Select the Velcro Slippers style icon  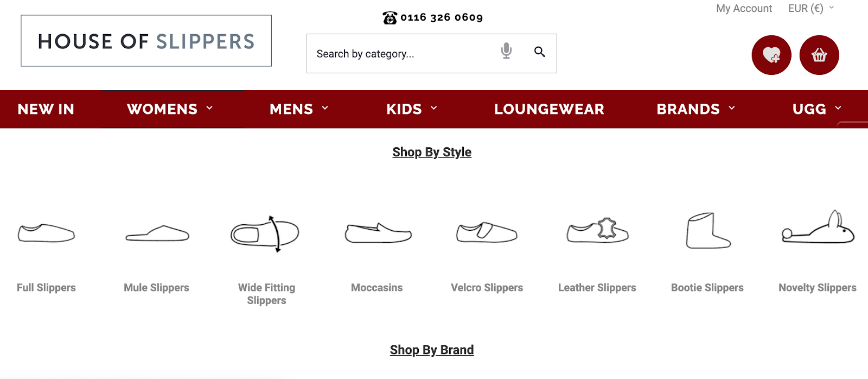(x=486, y=232)
